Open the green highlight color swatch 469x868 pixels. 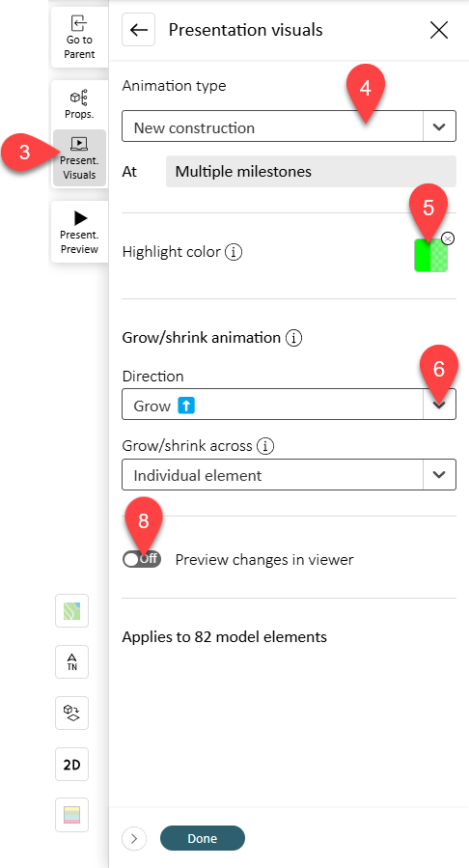tap(430, 255)
